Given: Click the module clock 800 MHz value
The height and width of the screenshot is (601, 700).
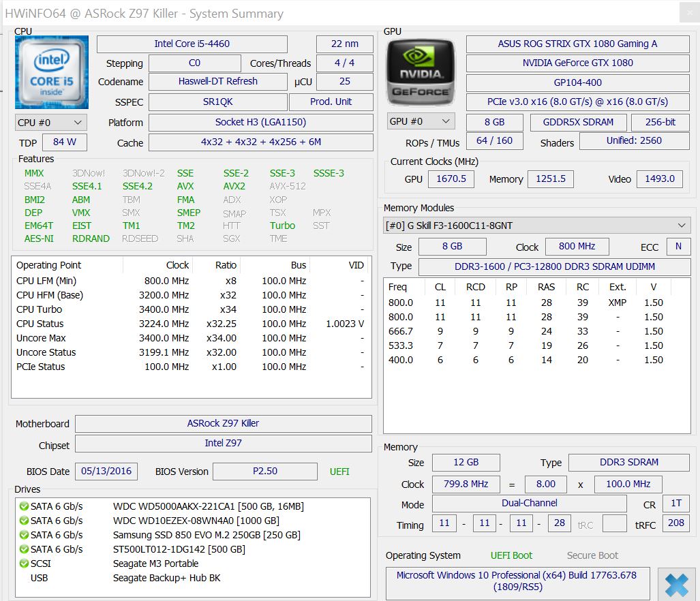Looking at the screenshot, I should [577, 246].
